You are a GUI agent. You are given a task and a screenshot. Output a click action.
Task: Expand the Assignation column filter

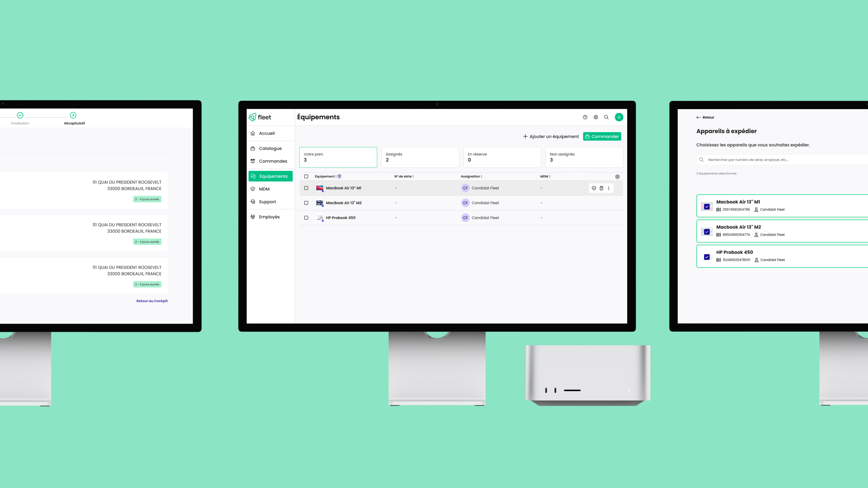(482, 176)
